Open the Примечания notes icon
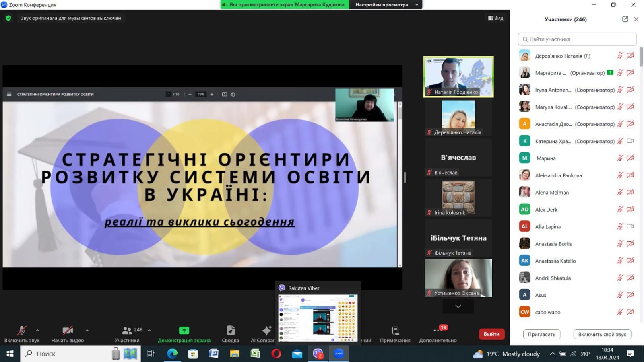644x362 pixels. coord(395,334)
